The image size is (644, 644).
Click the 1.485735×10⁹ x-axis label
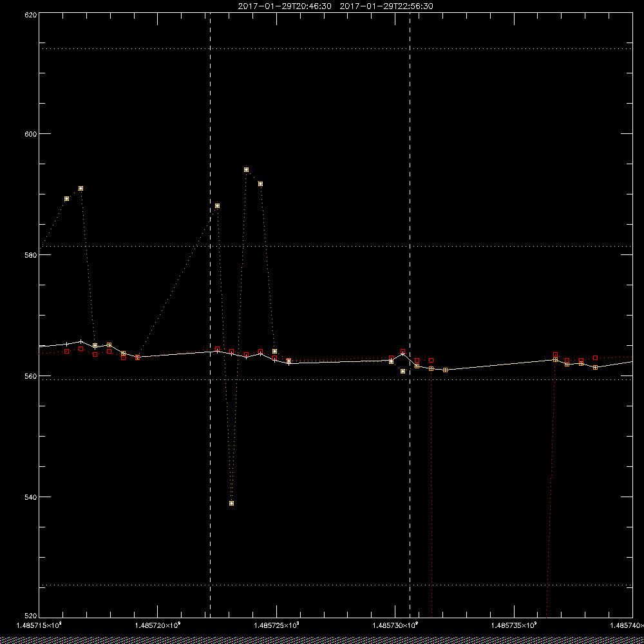pos(514,625)
